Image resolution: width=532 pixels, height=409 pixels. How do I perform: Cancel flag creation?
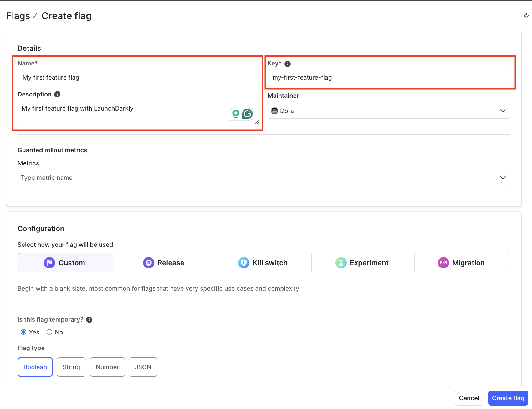[x=469, y=398]
